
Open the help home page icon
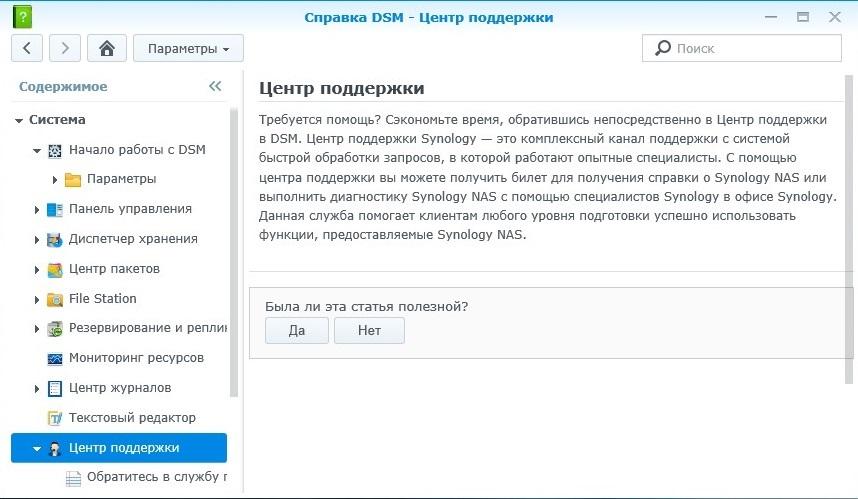(107, 48)
